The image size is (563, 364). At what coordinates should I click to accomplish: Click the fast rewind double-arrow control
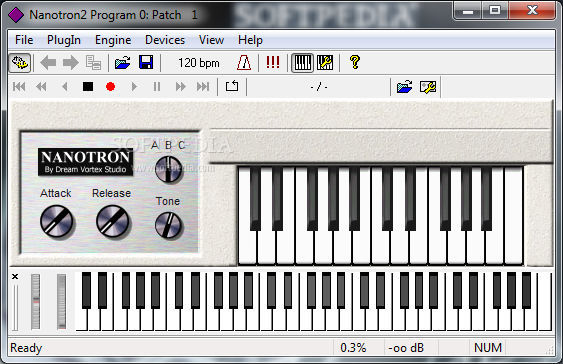(x=41, y=87)
